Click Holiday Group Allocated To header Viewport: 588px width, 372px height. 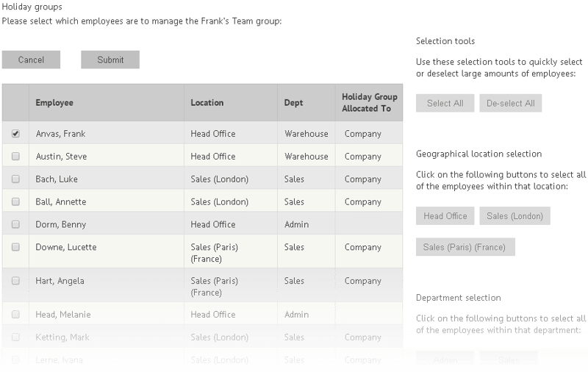pos(370,102)
